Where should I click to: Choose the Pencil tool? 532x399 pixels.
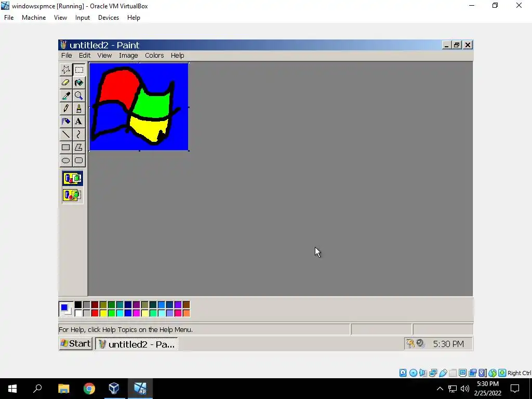(66, 109)
